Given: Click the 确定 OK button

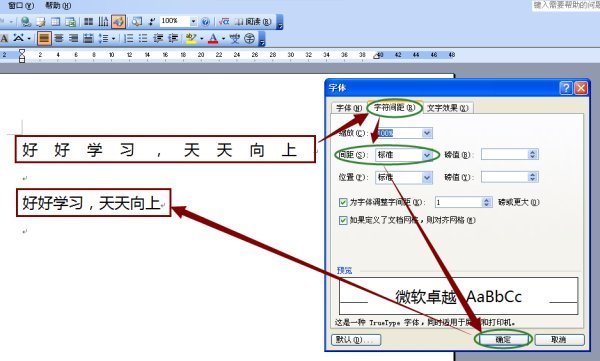Looking at the screenshot, I should click(503, 340).
